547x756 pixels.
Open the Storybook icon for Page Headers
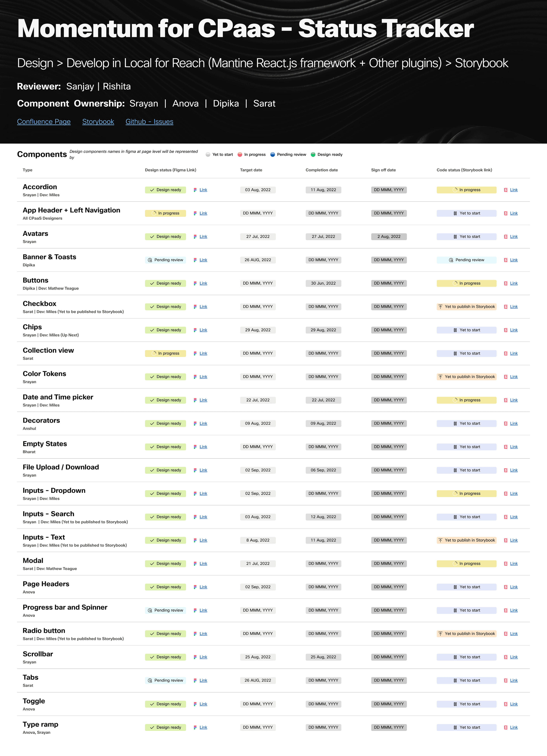tap(506, 587)
